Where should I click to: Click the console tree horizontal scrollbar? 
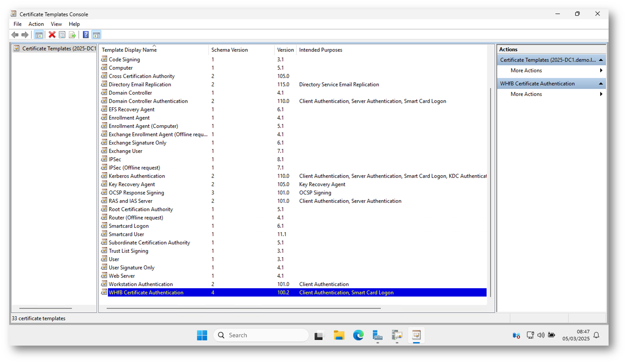(x=46, y=308)
